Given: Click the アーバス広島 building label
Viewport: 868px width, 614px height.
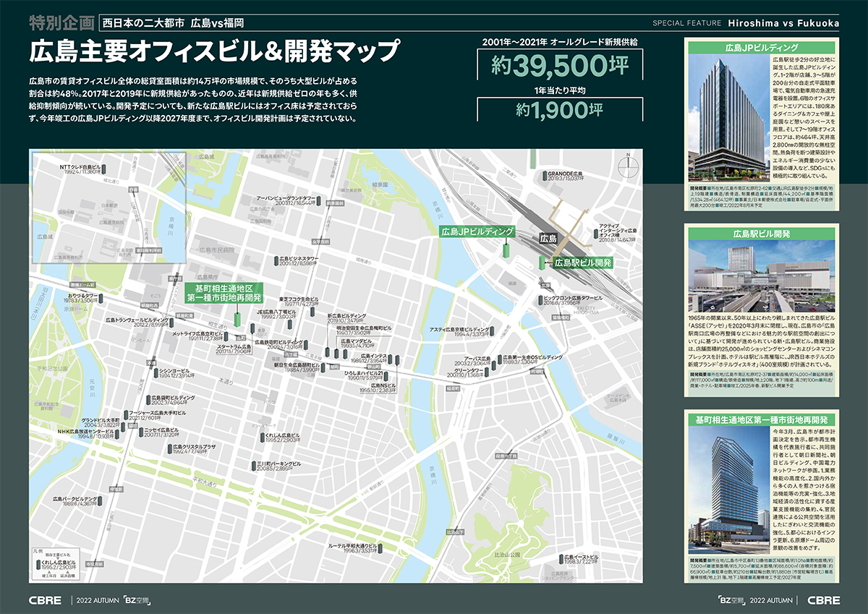Looking at the screenshot, I should 477,358.
